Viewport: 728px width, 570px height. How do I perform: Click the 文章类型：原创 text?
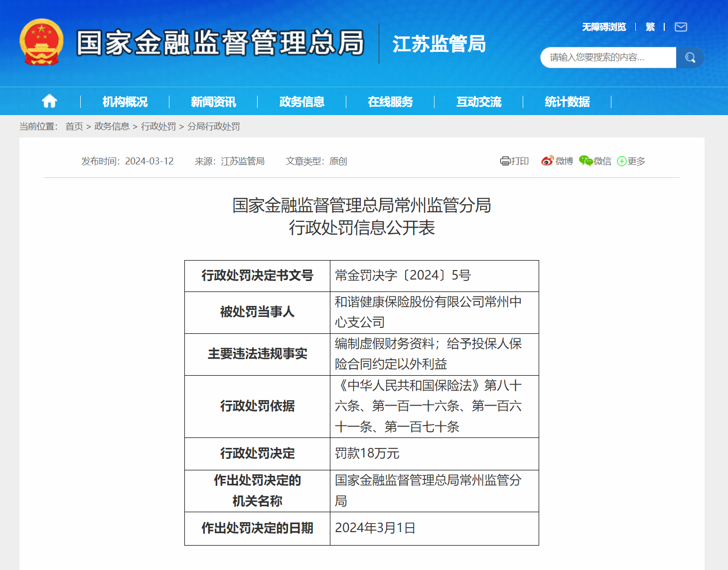click(316, 161)
